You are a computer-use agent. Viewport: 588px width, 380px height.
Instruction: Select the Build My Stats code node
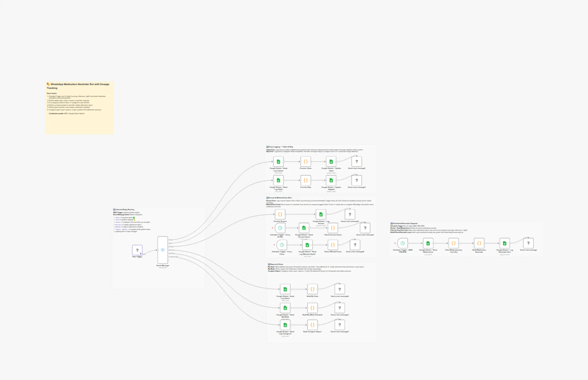click(312, 289)
